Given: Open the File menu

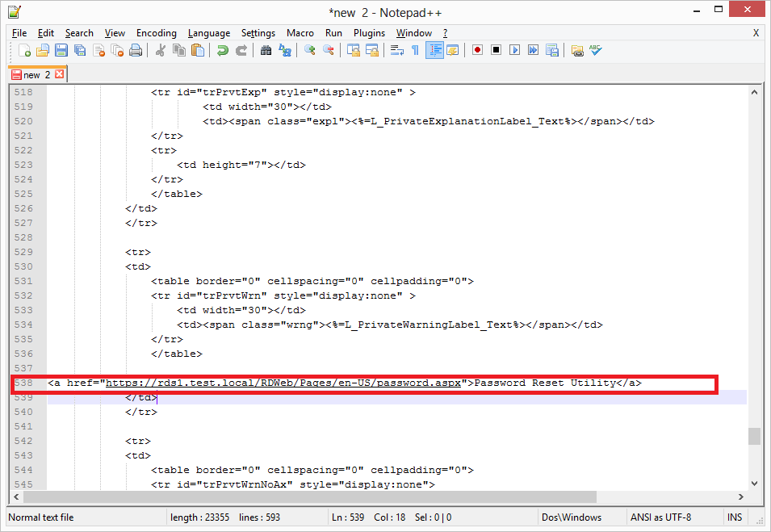Looking at the screenshot, I should click(x=19, y=33).
